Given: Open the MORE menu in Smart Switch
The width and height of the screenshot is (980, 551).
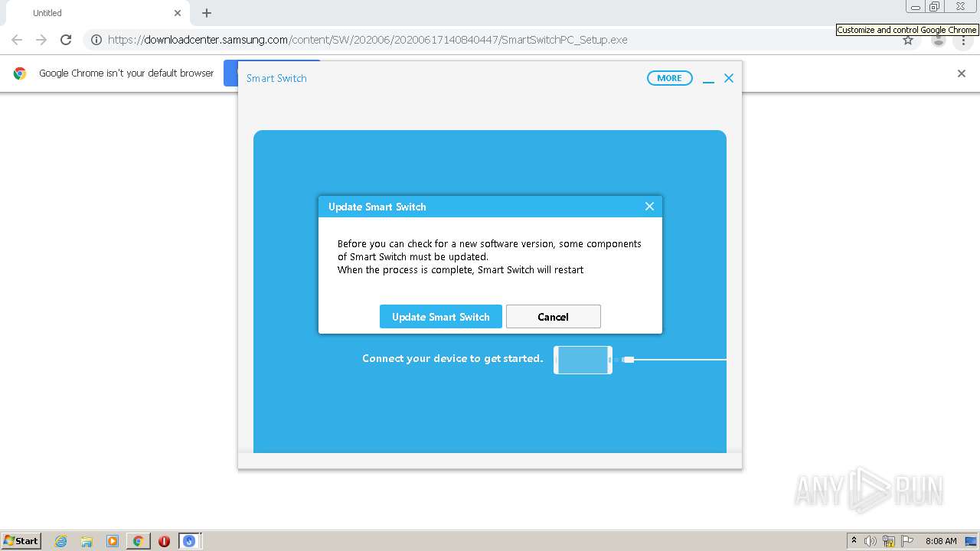Looking at the screenshot, I should [669, 78].
